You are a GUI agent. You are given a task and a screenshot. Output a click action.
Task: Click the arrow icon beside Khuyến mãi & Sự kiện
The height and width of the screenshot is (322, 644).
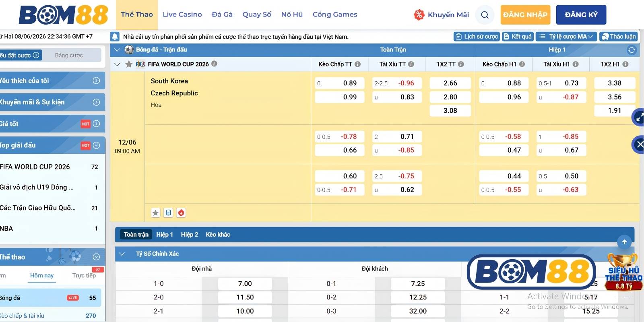[x=96, y=102]
